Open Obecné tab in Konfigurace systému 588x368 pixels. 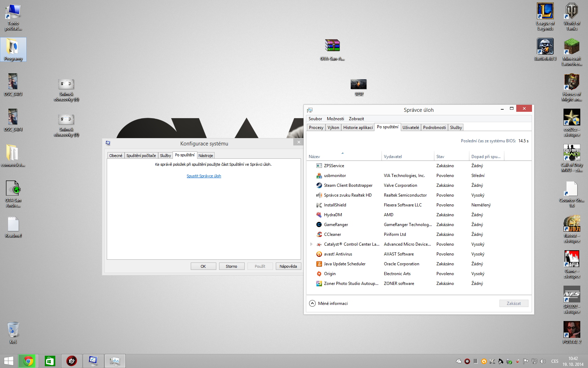point(116,156)
